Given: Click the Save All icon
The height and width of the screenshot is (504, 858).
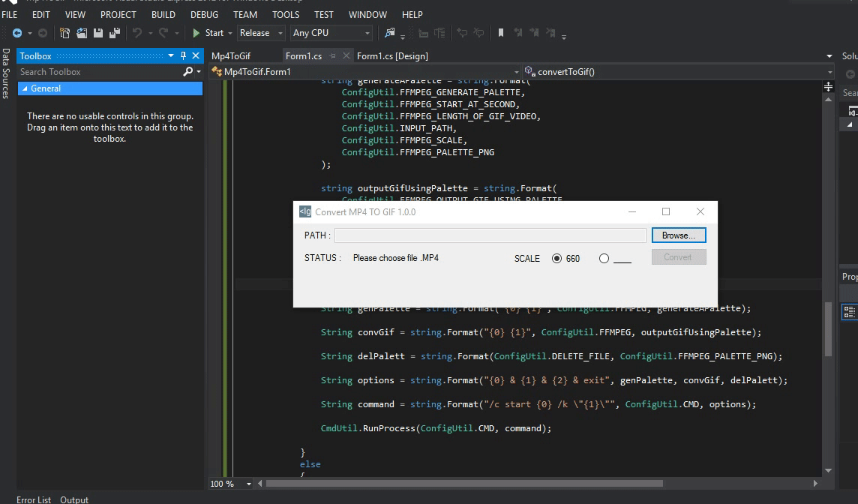Looking at the screenshot, I should (114, 33).
